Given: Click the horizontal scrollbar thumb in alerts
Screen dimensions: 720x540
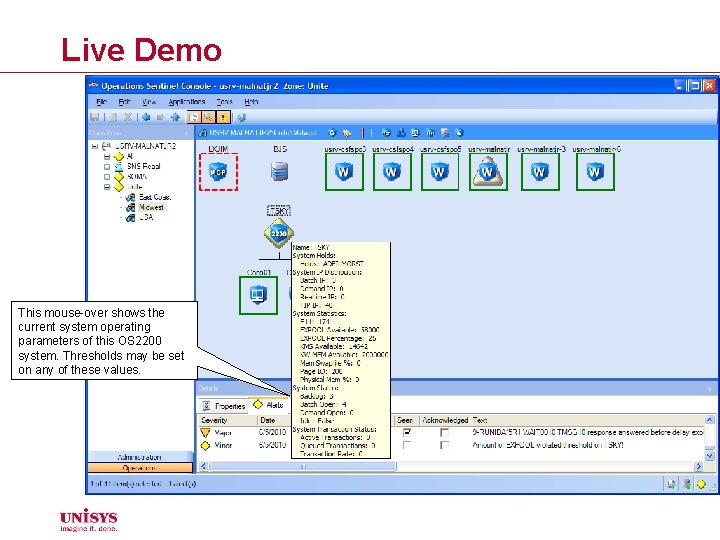Looking at the screenshot, I should pos(303,466).
